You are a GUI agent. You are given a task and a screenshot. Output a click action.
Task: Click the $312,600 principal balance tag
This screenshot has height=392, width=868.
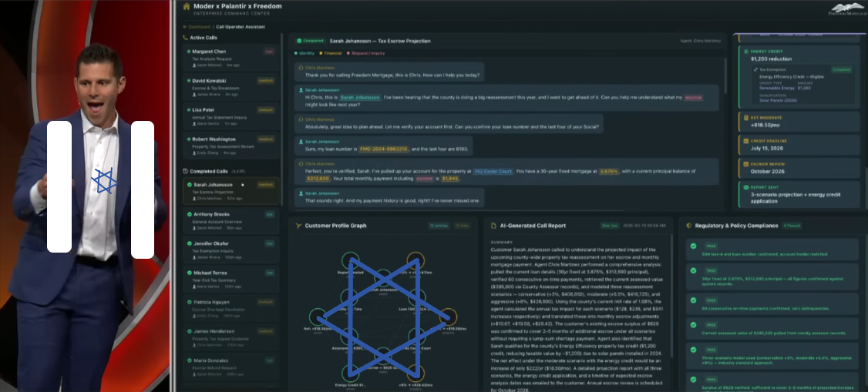point(318,179)
